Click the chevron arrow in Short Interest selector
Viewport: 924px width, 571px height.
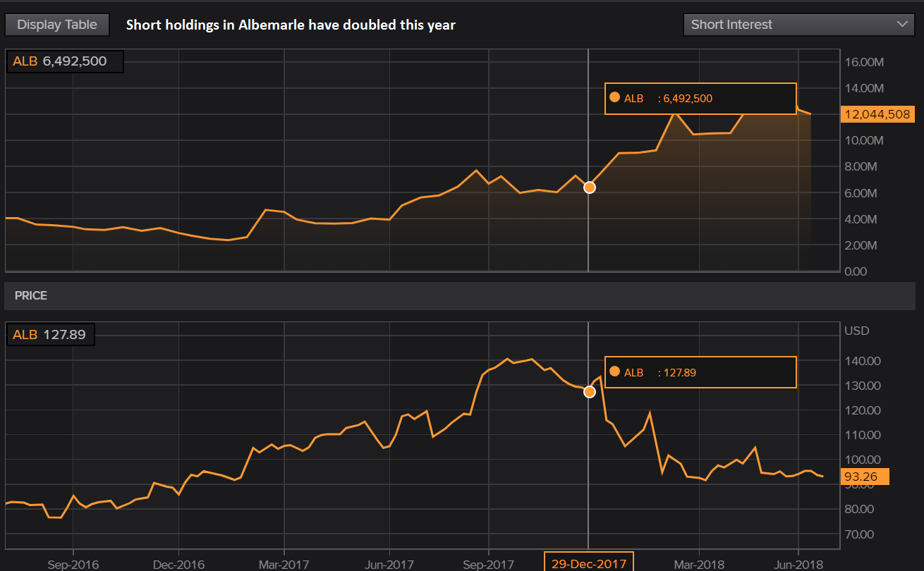coord(902,25)
